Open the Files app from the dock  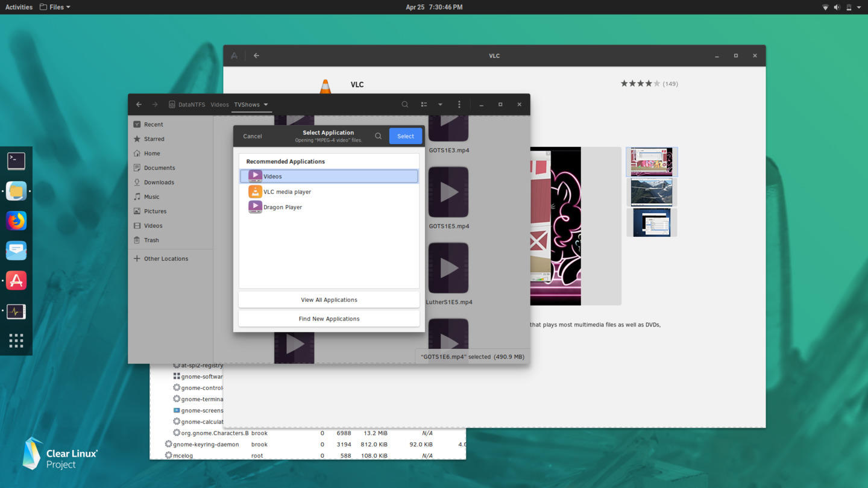16,191
